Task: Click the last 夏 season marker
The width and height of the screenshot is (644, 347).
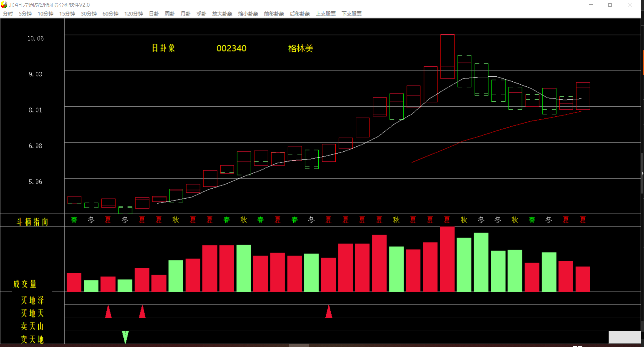Action: pos(583,220)
